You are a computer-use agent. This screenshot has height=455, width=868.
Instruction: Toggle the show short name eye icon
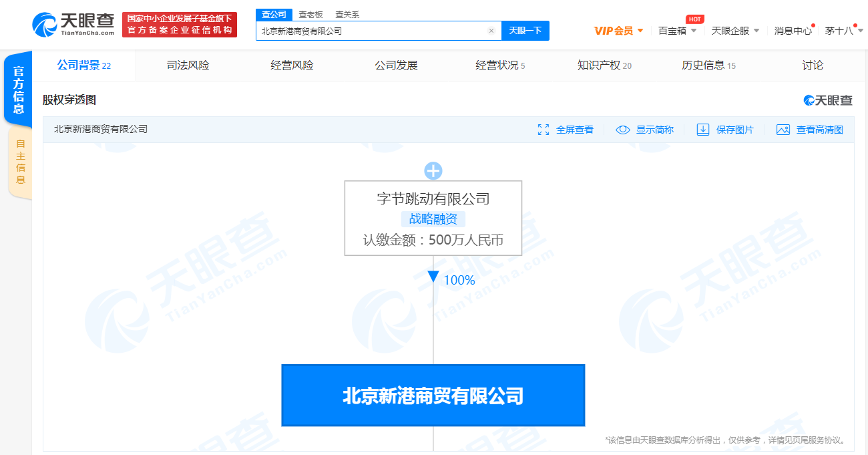tap(622, 130)
